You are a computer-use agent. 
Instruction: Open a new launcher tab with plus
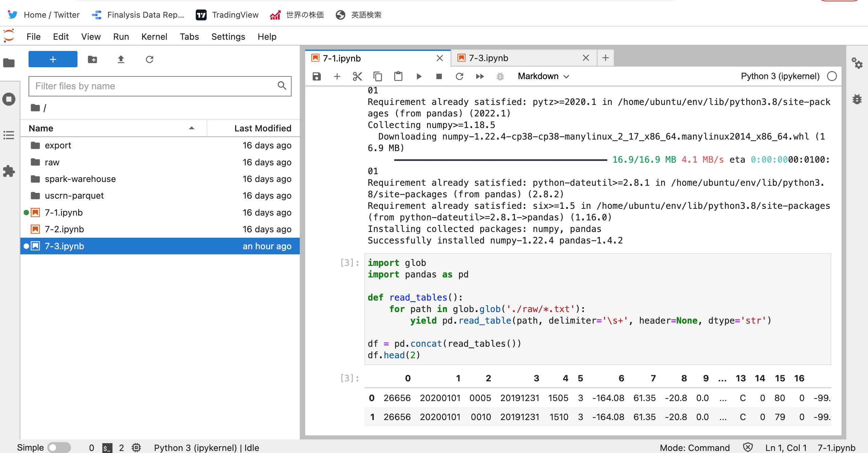[606, 58]
